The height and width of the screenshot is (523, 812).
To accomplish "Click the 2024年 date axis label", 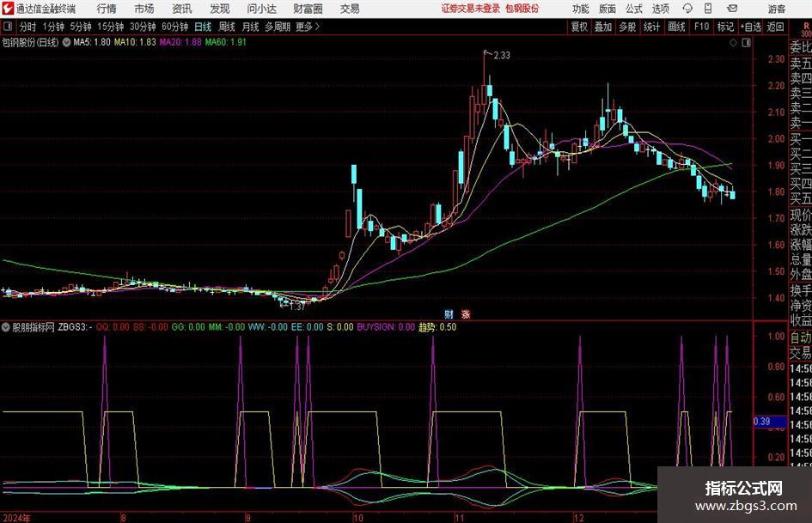I will click(16, 518).
